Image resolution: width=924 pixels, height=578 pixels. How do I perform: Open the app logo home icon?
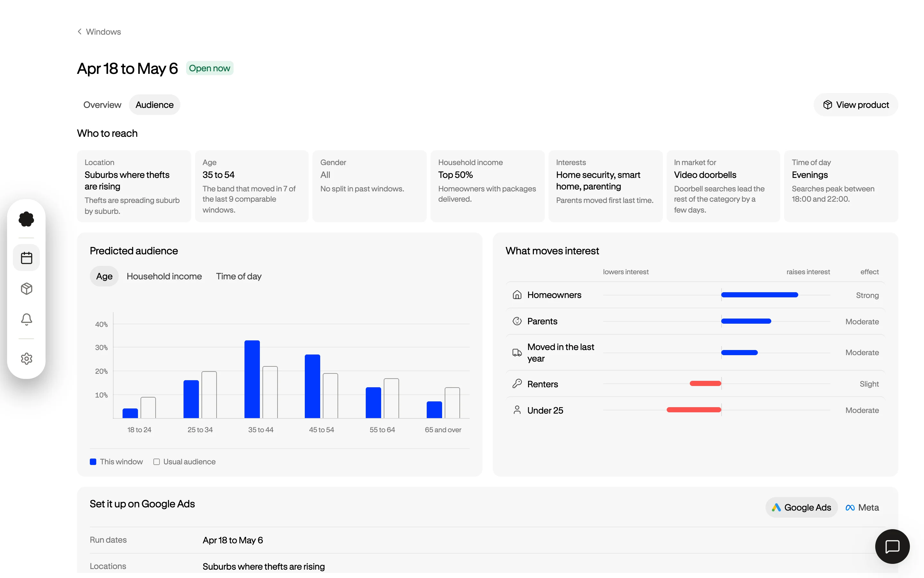point(26,219)
